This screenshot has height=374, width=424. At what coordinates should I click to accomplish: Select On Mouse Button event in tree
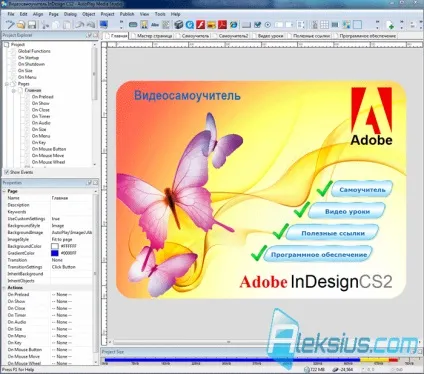pyautogui.click(x=49, y=149)
